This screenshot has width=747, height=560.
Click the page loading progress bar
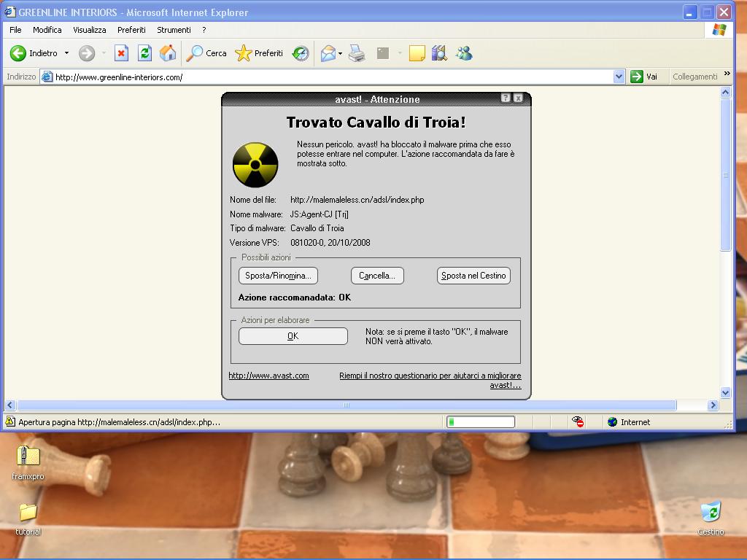coord(481,422)
